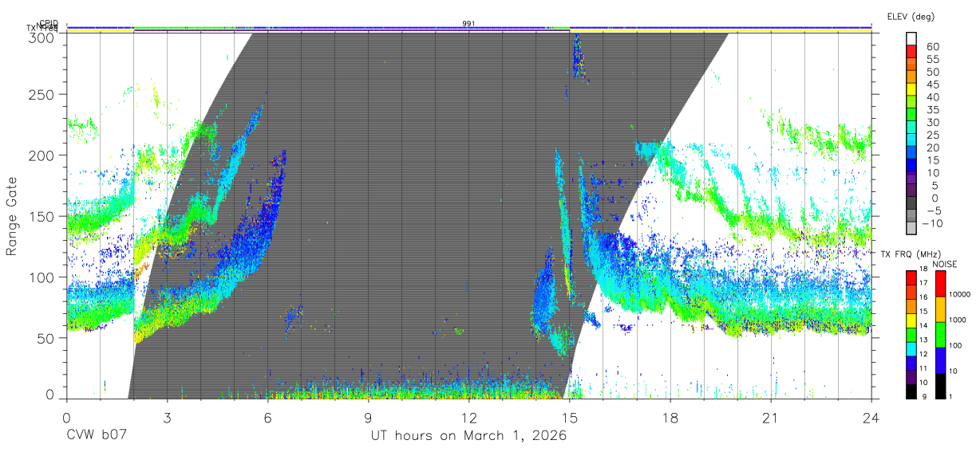Pick the red top segment of TX FRQ bar
This screenshot has width=980, height=452.
[x=911, y=278]
